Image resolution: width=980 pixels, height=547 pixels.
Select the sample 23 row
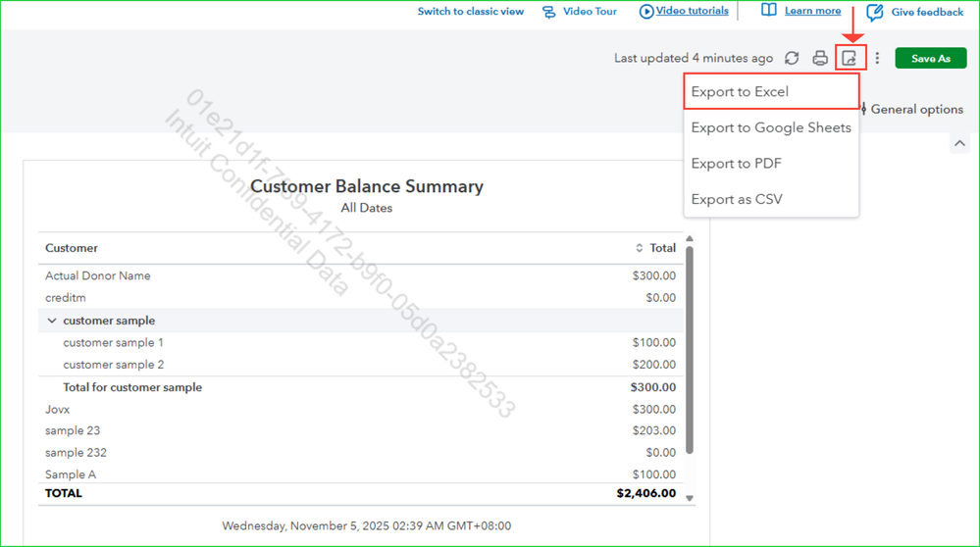coord(361,430)
